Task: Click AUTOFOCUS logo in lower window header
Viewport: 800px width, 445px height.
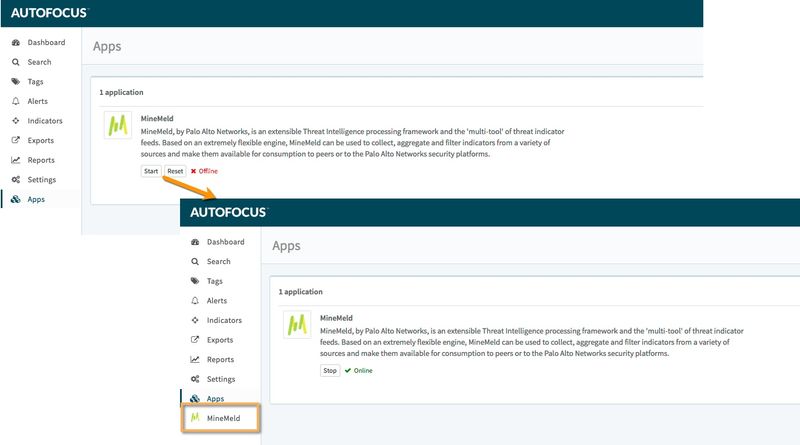Action: click(x=229, y=212)
